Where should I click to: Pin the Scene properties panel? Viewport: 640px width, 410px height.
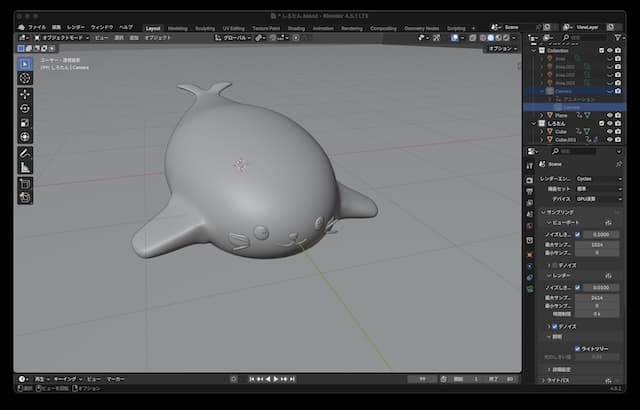click(619, 164)
